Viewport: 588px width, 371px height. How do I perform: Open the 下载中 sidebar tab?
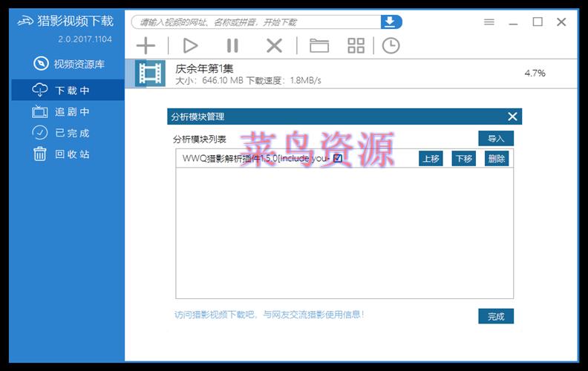(68, 90)
